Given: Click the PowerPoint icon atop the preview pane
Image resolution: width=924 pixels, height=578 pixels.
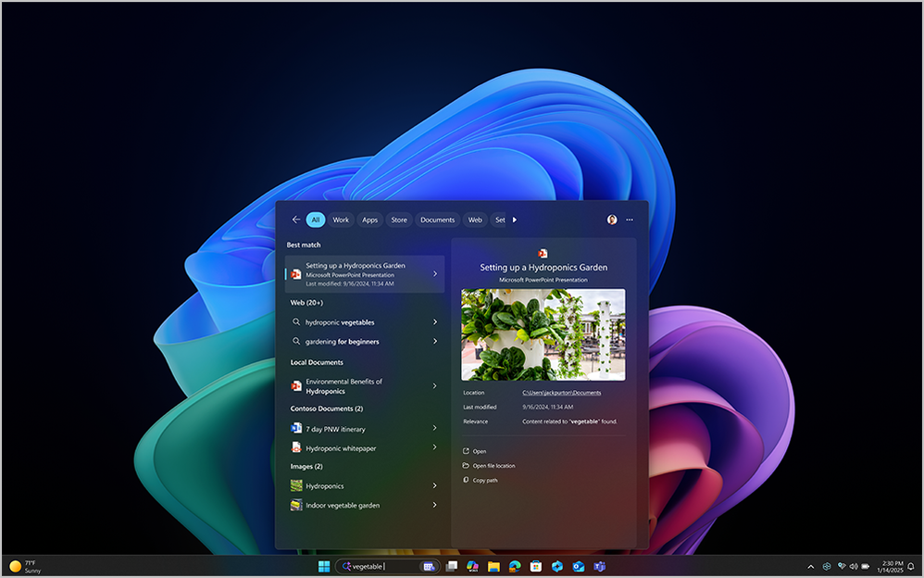Looking at the screenshot, I should click(x=543, y=253).
